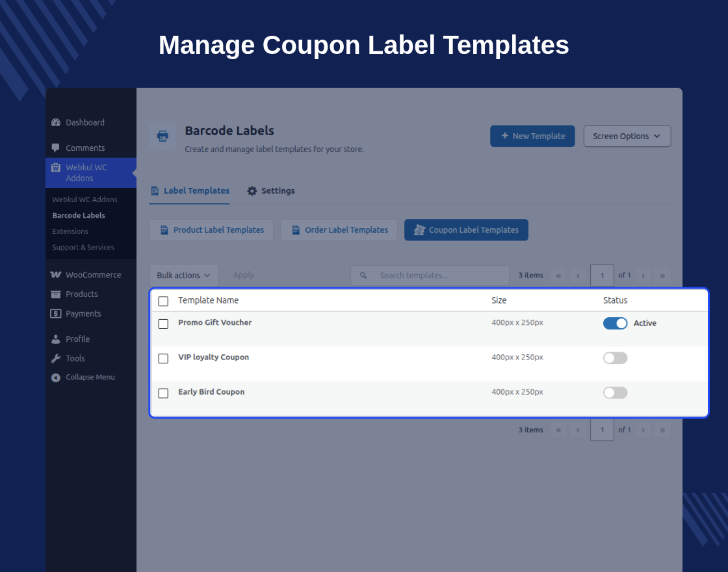The image size is (728, 572).
Task: Switch to the Label Templates tab
Action: pyautogui.click(x=189, y=191)
